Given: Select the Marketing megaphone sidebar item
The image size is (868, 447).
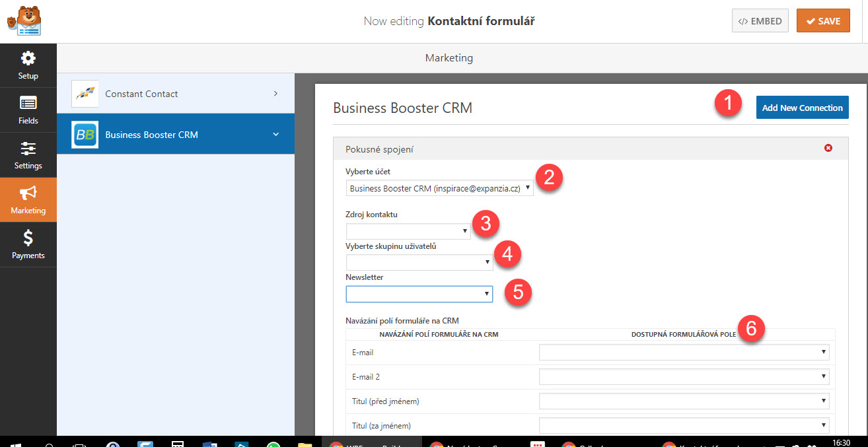Looking at the screenshot, I should click(x=28, y=199).
